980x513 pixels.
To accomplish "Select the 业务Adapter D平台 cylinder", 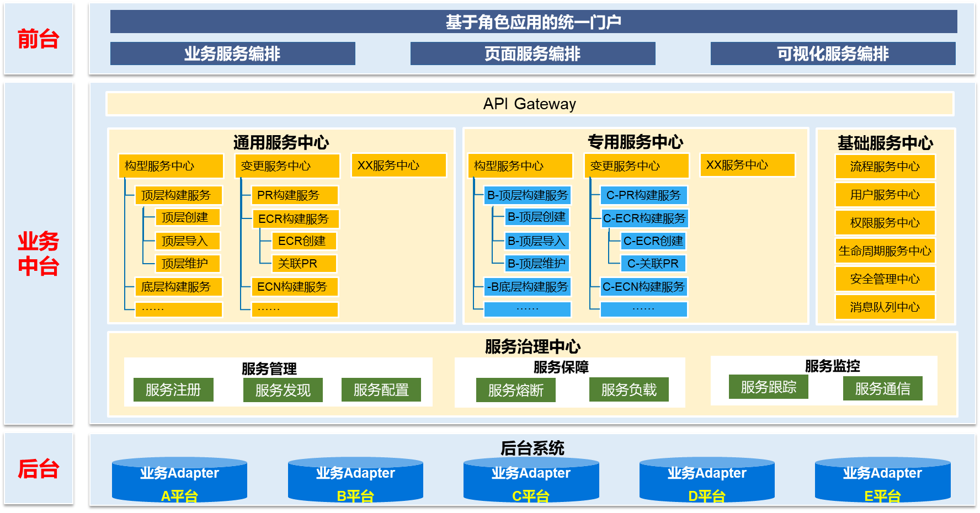I will pos(707,480).
